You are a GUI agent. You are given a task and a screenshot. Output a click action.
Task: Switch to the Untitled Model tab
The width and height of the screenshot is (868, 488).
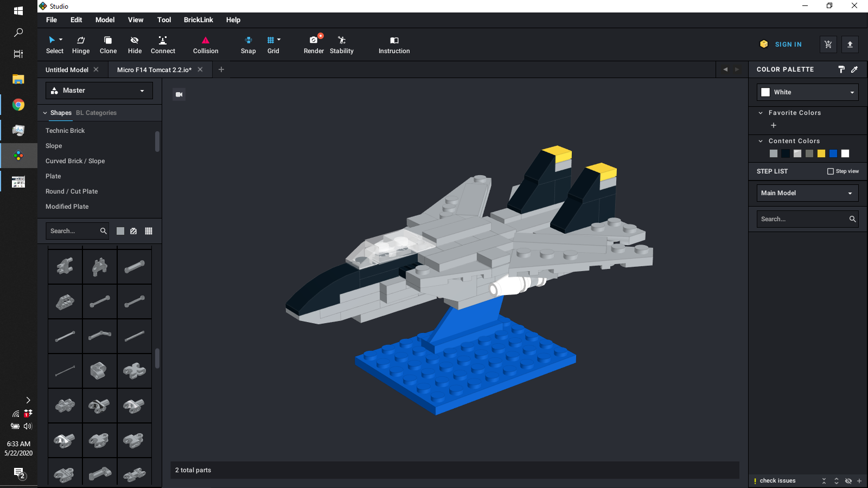(x=67, y=70)
